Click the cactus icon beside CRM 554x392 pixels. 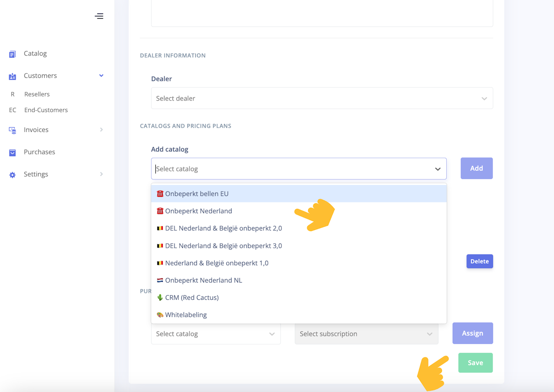(x=160, y=298)
